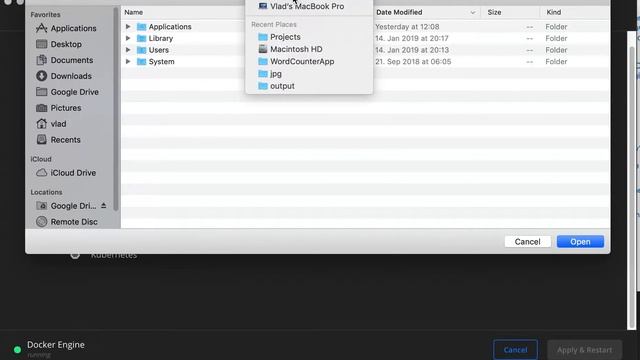
Task: Sort by the Kind column header
Action: [x=553, y=12]
